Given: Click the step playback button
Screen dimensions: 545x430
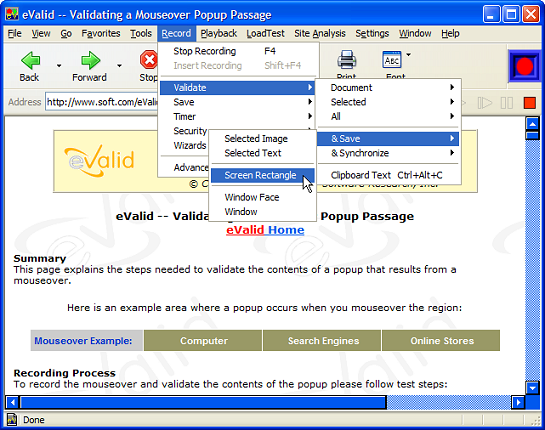Looking at the screenshot, I should [x=485, y=103].
